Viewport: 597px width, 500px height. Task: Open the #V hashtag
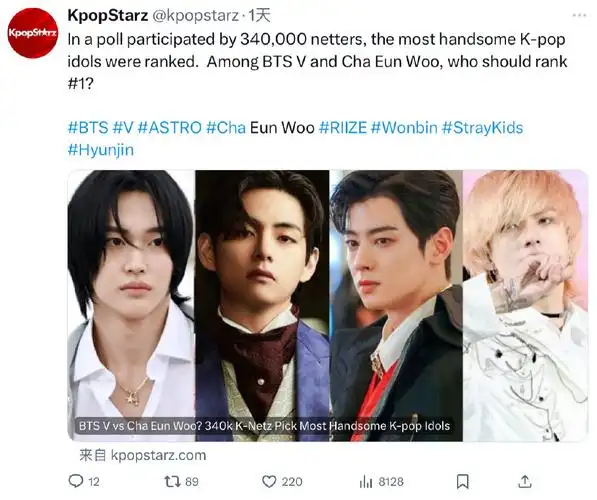(123, 128)
